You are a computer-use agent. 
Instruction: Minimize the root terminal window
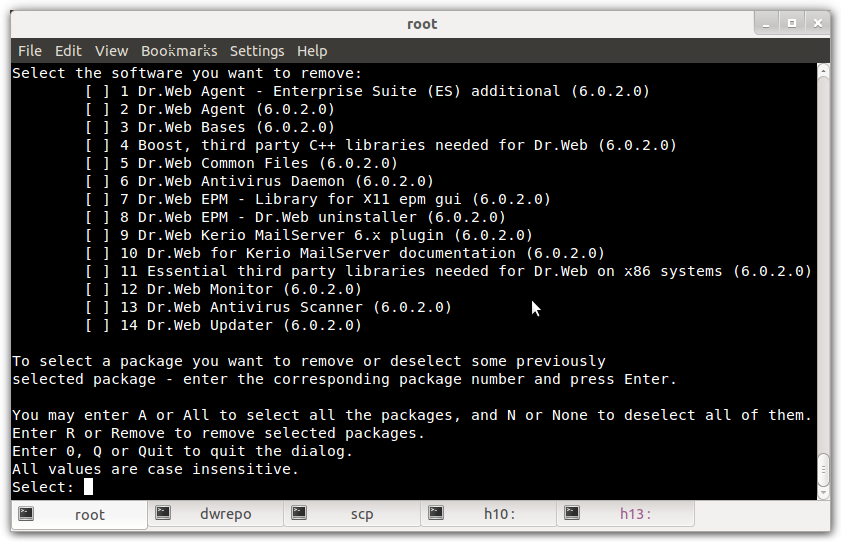(766, 24)
